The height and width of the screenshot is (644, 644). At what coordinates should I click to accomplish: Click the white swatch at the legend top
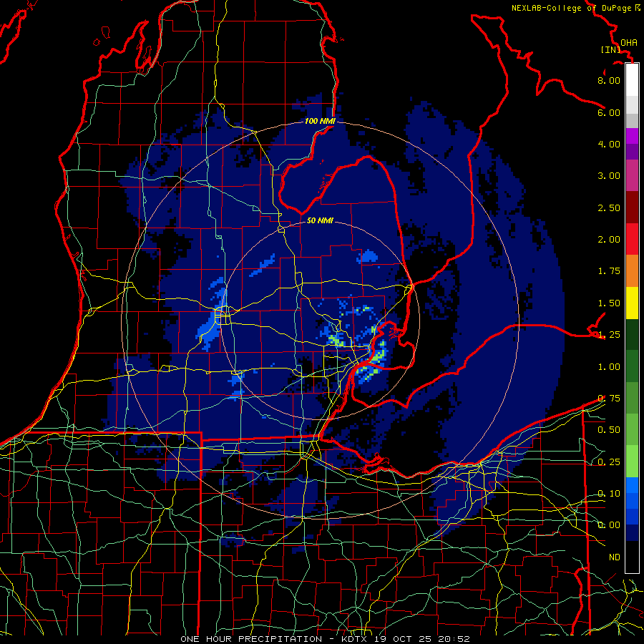point(632,80)
